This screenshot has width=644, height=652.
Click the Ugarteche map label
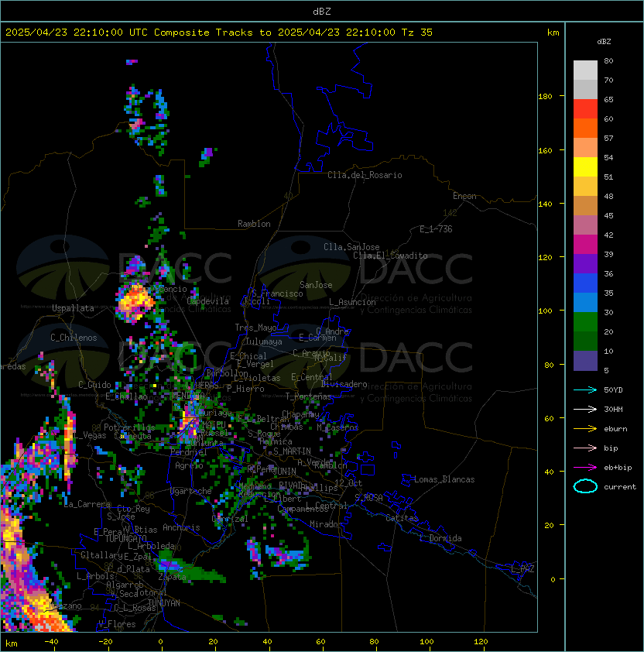[x=190, y=492]
